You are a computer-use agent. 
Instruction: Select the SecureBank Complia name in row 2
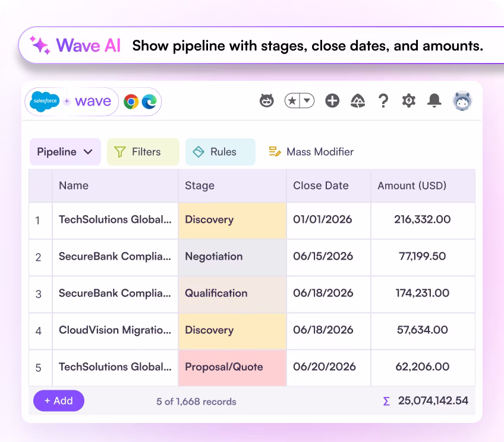pos(115,256)
